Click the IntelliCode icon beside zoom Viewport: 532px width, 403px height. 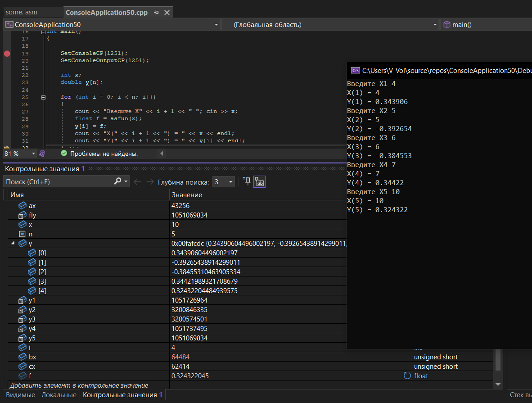pyautogui.click(x=42, y=154)
